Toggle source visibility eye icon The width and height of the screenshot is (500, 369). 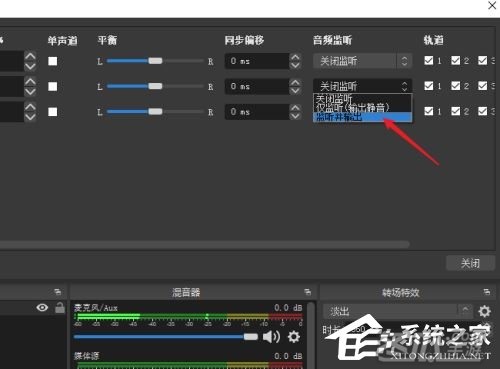42,307
